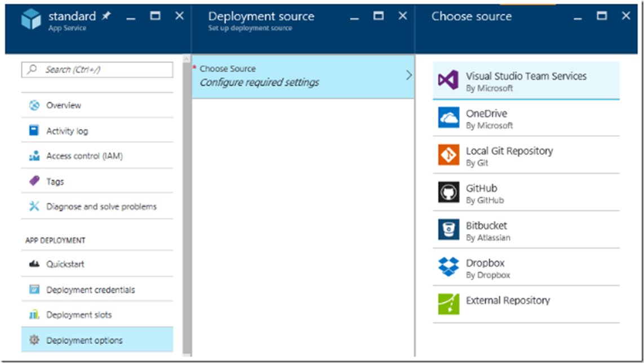Close the Deployment source blade

403,16
